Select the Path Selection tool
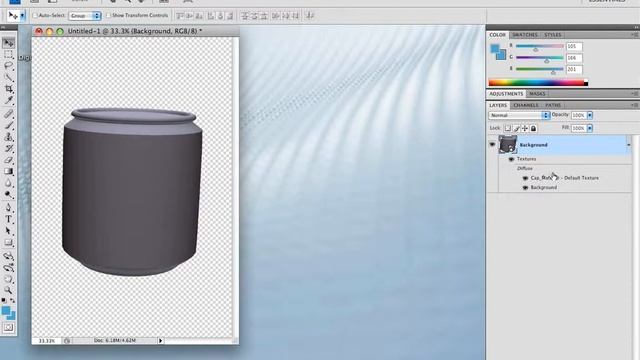The image size is (640, 360). [x=8, y=231]
